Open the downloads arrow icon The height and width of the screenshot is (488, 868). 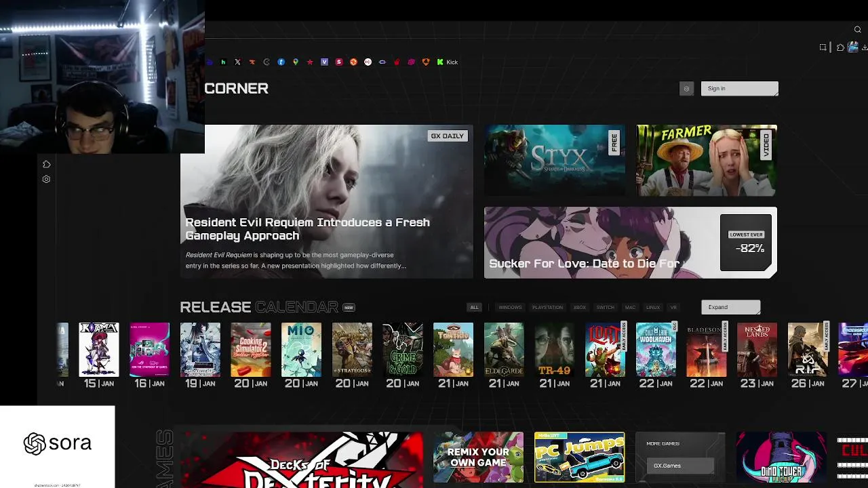(865, 47)
